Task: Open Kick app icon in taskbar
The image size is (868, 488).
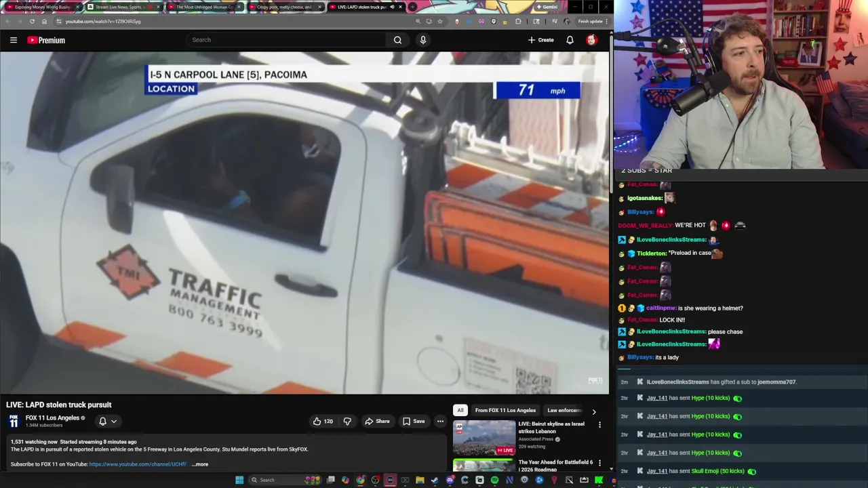Action: [x=599, y=480]
